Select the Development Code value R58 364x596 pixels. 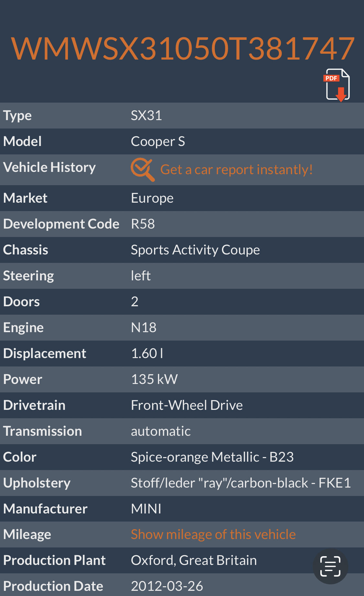tap(143, 224)
